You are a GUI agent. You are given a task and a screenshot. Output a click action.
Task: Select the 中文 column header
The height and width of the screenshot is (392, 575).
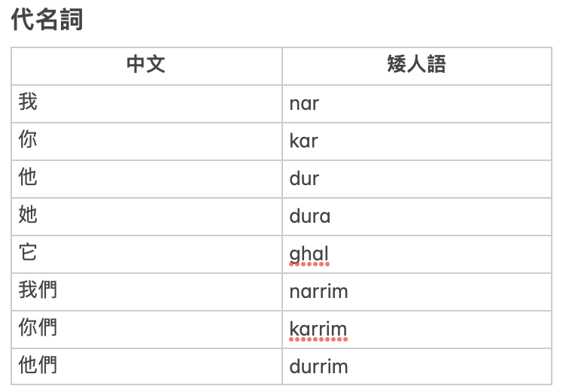pyautogui.click(x=147, y=66)
